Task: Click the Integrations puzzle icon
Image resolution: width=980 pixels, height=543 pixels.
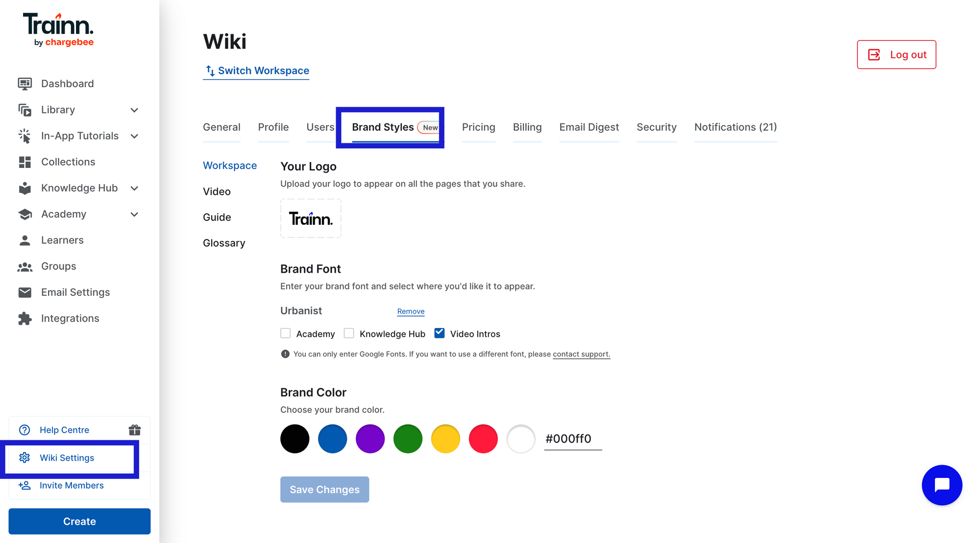Action: [25, 319]
